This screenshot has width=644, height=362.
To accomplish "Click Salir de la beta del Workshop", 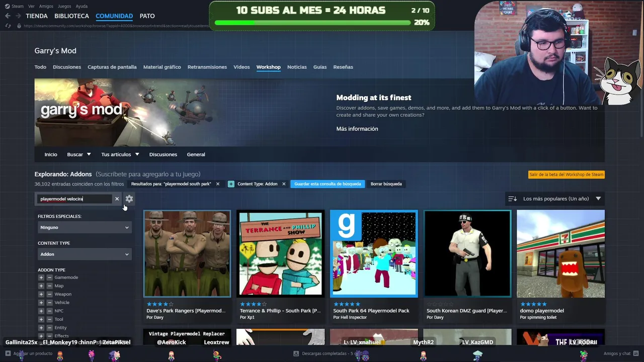I will point(567,174).
